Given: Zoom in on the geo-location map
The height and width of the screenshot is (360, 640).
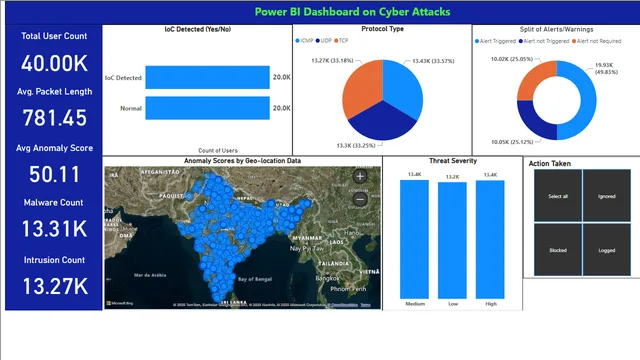Looking at the screenshot, I should [360, 177].
